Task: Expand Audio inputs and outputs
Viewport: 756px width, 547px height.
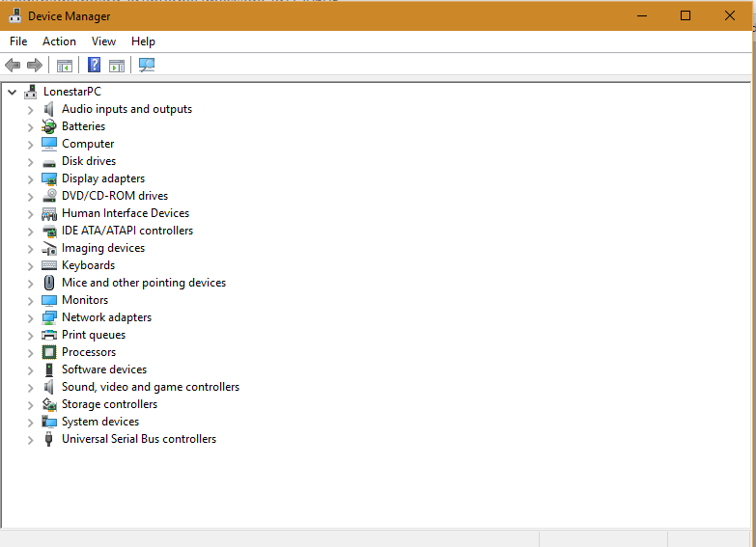Action: pyautogui.click(x=30, y=110)
